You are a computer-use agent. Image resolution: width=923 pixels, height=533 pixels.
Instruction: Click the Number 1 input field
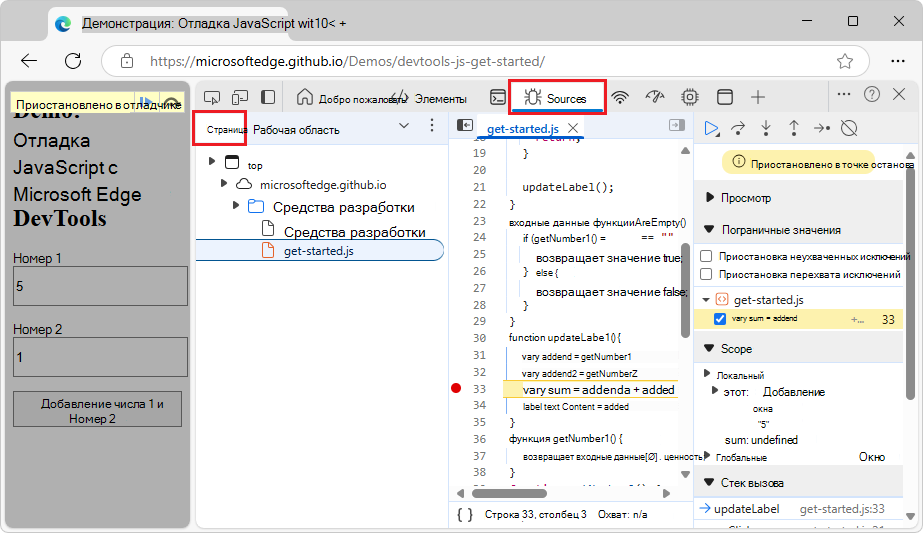pos(100,286)
